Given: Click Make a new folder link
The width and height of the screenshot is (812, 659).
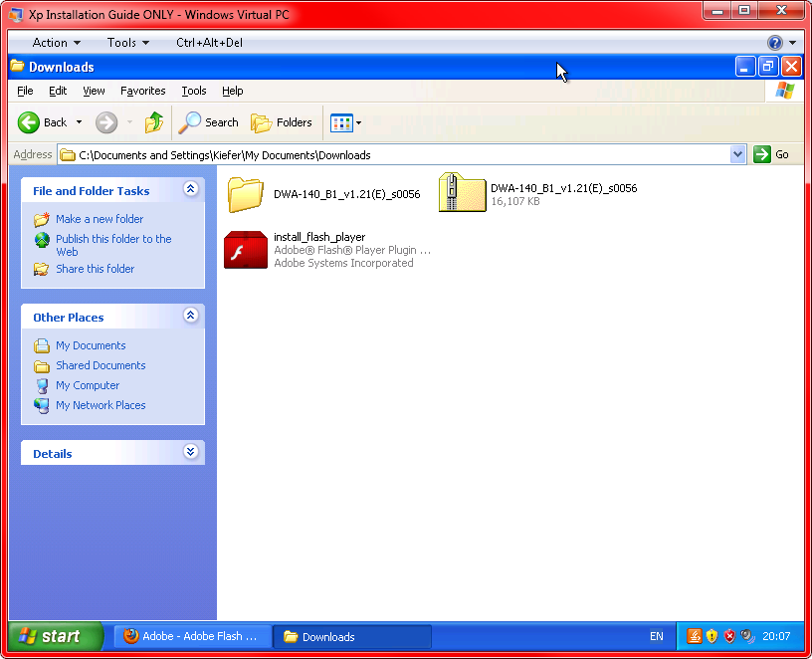Looking at the screenshot, I should (100, 219).
